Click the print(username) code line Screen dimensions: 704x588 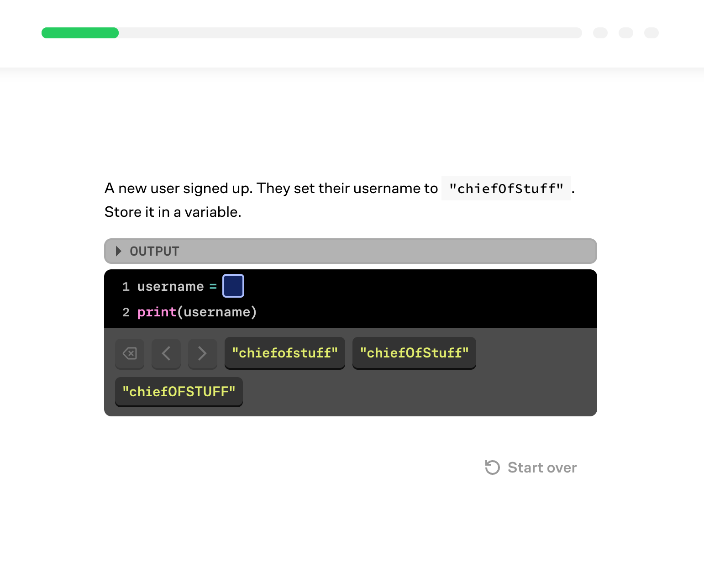click(x=197, y=312)
